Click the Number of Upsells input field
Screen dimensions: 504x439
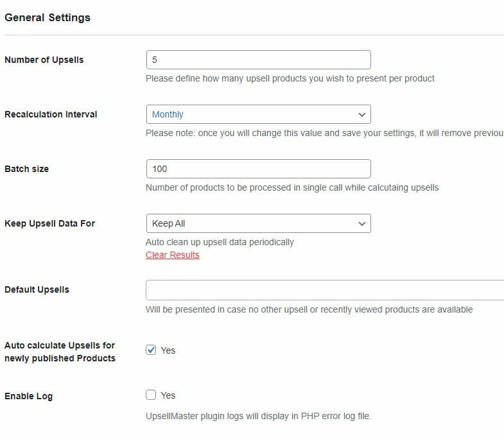(x=258, y=60)
